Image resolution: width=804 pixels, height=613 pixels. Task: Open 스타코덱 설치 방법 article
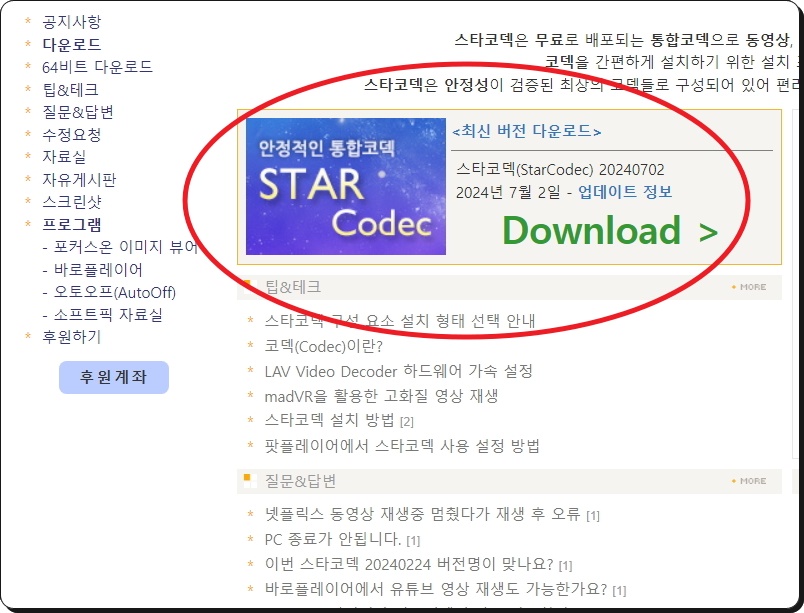330,420
